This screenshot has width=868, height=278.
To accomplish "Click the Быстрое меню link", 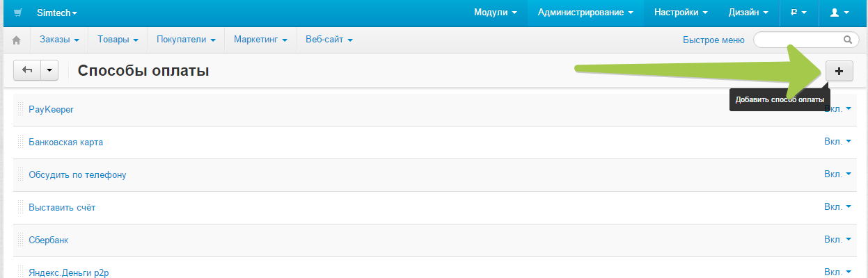I will pos(713,40).
